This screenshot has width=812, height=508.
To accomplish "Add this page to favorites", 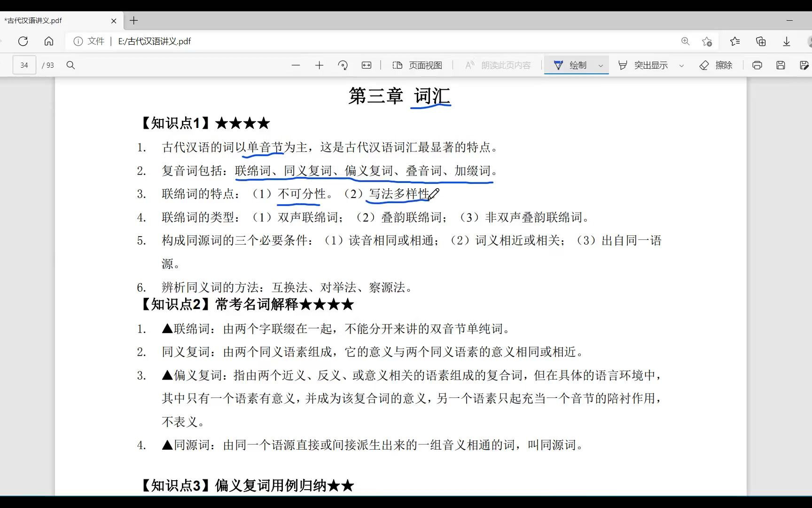I will pyautogui.click(x=707, y=41).
